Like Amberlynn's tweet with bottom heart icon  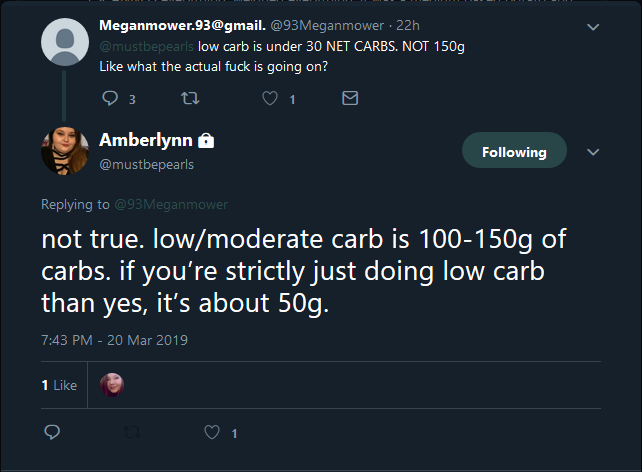[212, 432]
